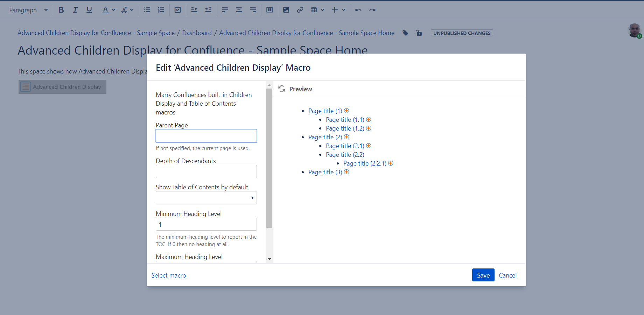Image resolution: width=644 pixels, height=315 pixels.
Task: Open the insert table dropdown
Action: tap(317, 10)
